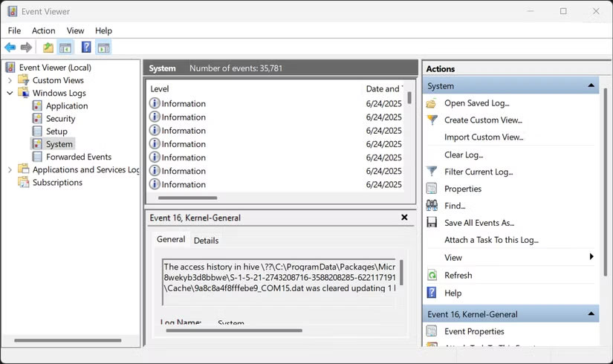Click the event list horizontal scrollbar
Screen dimensions: 613x364
pyautogui.click(x=188, y=198)
